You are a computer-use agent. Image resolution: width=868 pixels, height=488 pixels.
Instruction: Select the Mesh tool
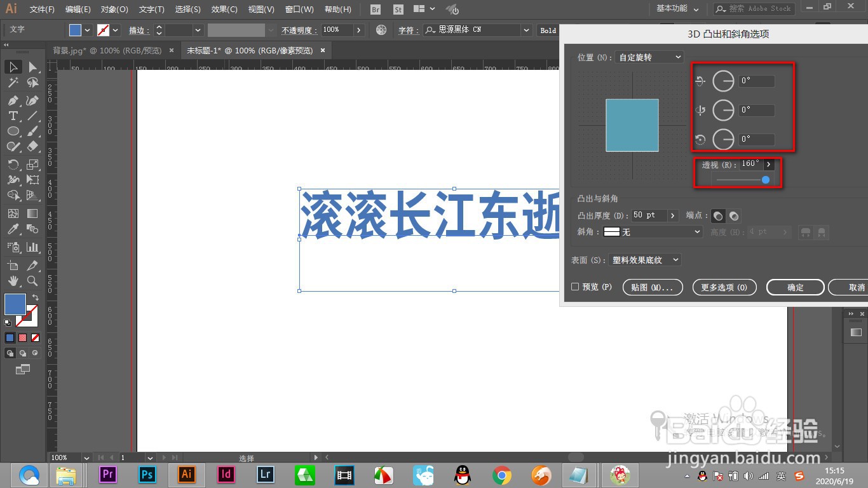click(x=13, y=213)
